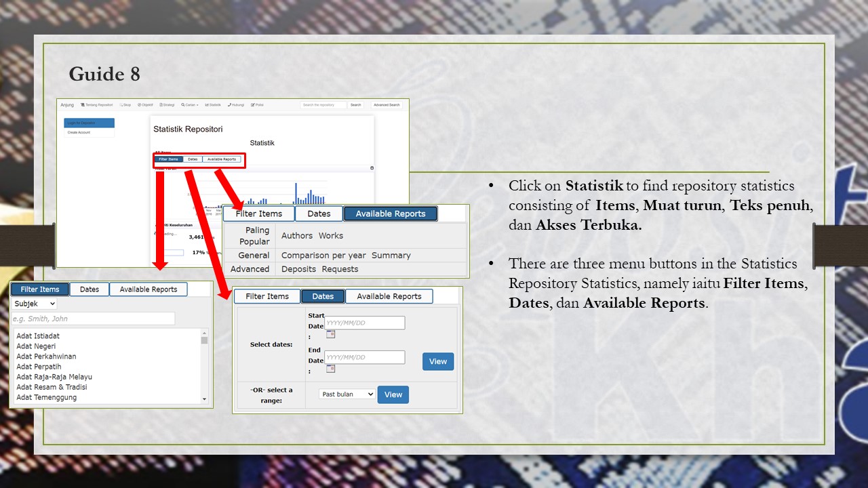Select the Carian magnifier icon
The width and height of the screenshot is (868, 488).
pos(182,104)
